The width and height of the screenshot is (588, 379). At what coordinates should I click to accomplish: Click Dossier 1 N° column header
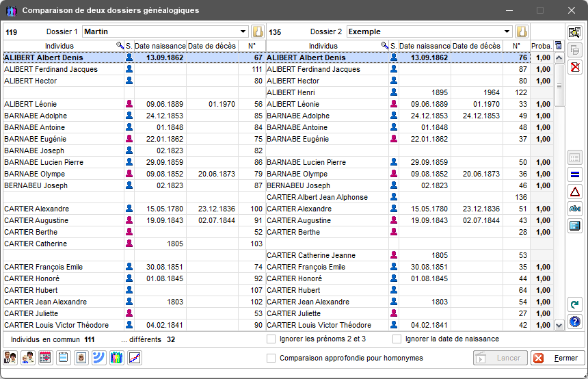click(x=252, y=46)
